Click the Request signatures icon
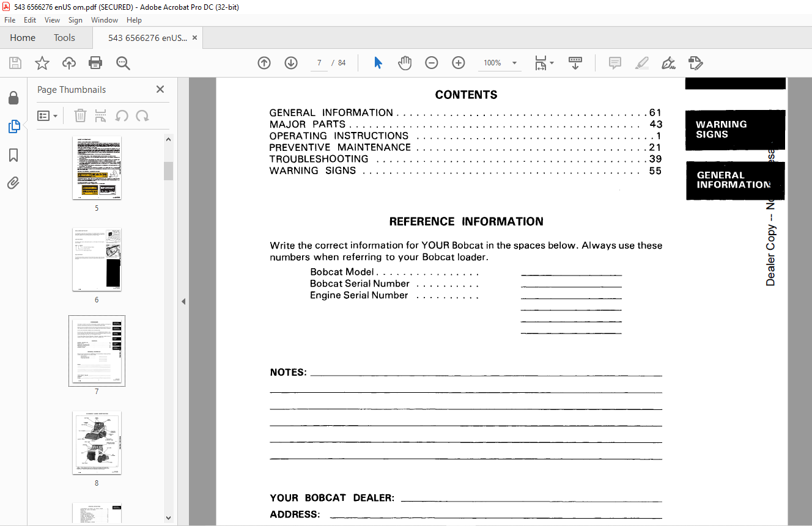 pyautogui.click(x=696, y=63)
